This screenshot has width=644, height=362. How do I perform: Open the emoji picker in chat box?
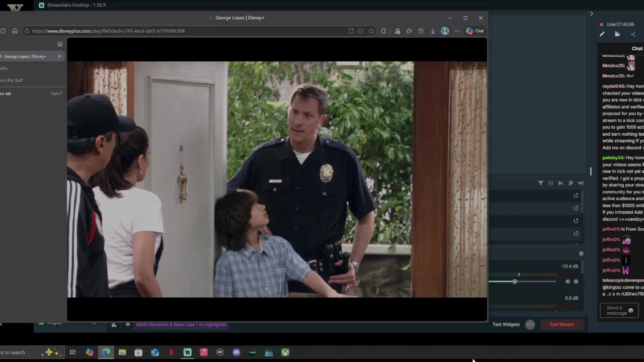[630, 311]
